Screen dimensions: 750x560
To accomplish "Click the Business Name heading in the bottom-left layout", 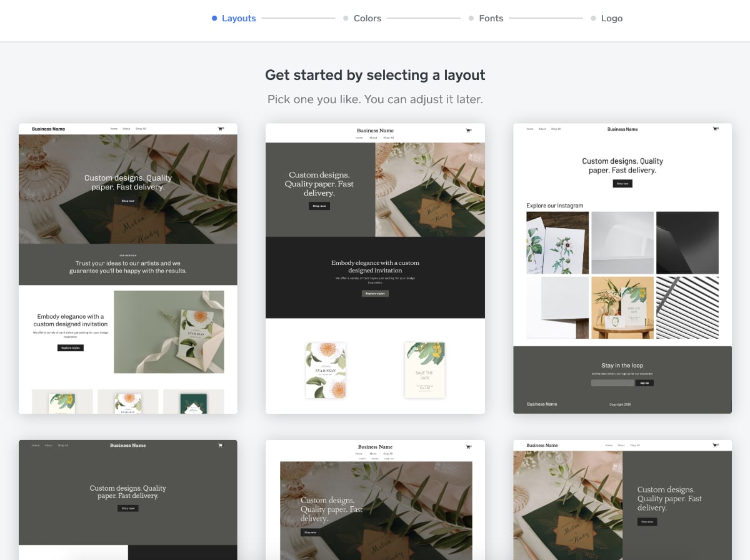I will click(127, 446).
